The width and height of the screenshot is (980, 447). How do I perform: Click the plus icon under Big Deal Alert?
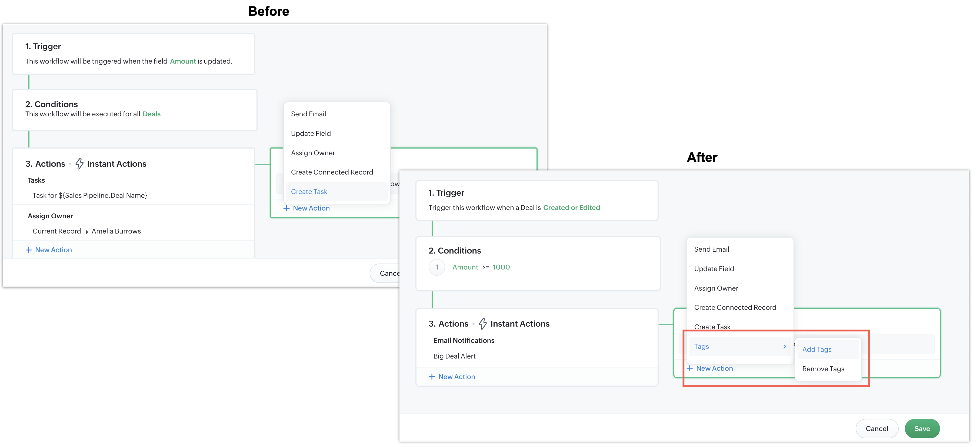(x=432, y=377)
